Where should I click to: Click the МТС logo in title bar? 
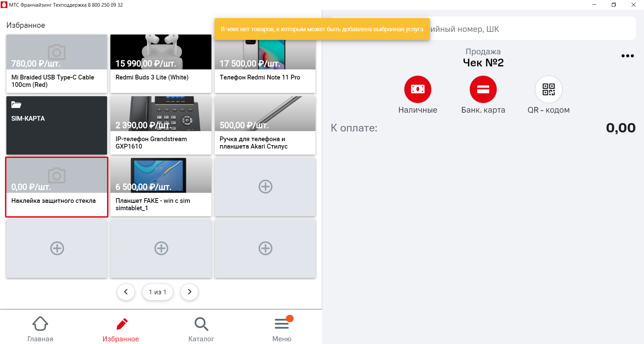tap(4, 5)
